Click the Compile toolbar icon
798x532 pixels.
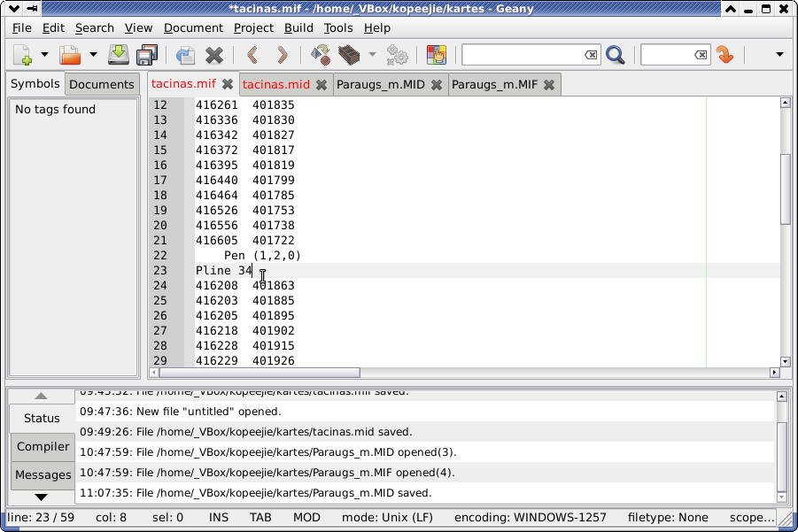(x=320, y=54)
